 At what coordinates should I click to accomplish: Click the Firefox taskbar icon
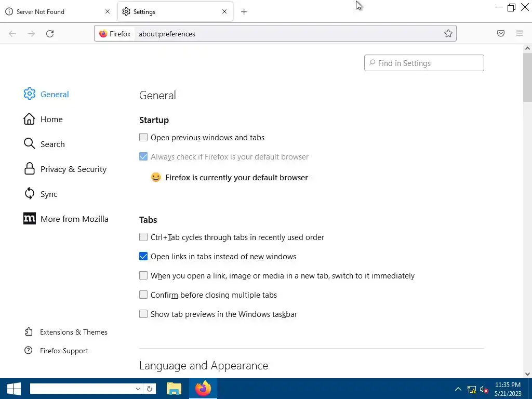click(x=203, y=389)
